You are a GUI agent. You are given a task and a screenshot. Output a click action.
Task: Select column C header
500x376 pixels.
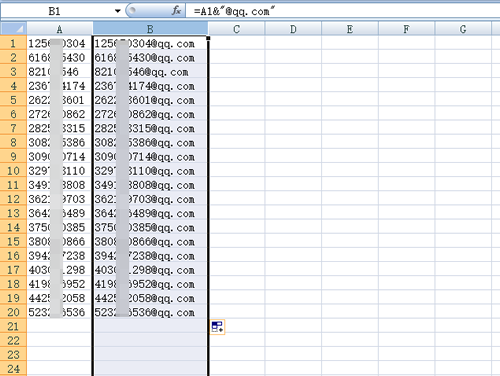coord(237,29)
